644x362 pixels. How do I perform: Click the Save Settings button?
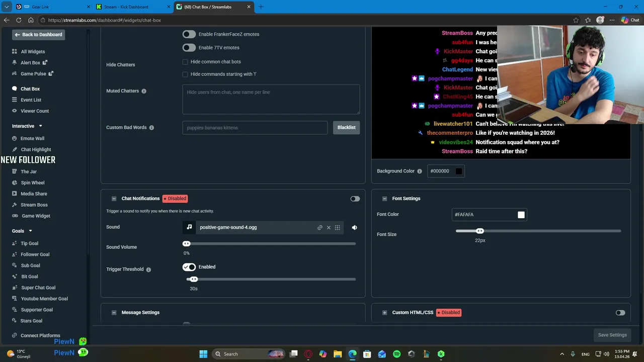[x=612, y=335]
